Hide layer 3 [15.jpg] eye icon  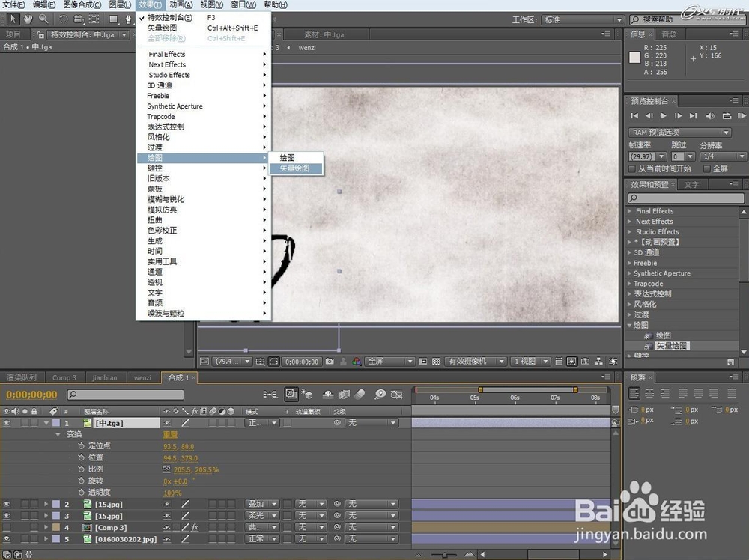[7, 516]
